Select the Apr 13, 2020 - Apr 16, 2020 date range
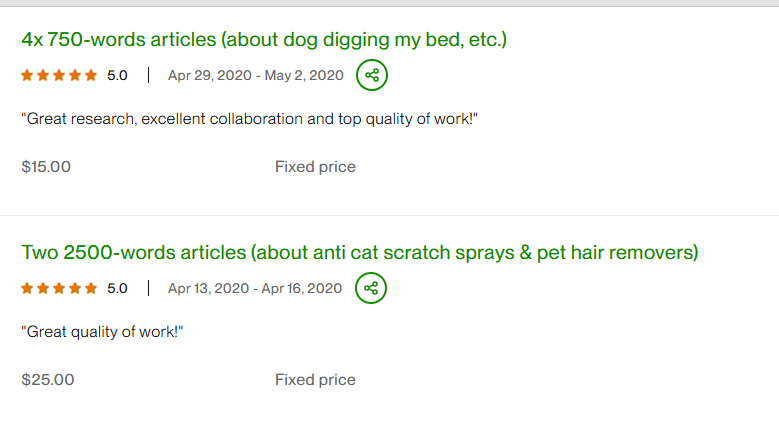 point(254,288)
